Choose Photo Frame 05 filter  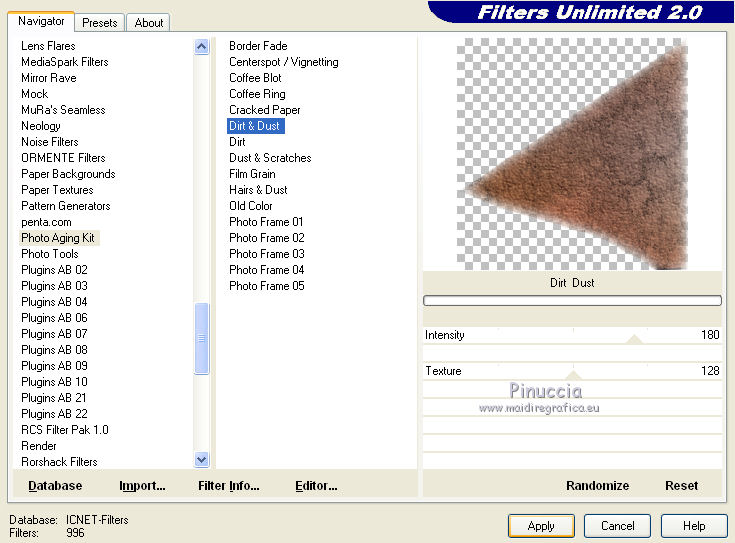tap(266, 286)
